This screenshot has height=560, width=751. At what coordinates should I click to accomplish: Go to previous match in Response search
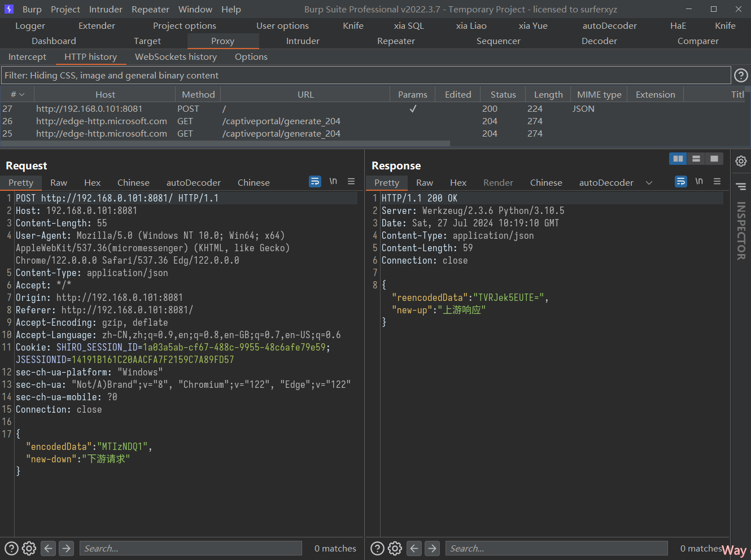pos(414,548)
